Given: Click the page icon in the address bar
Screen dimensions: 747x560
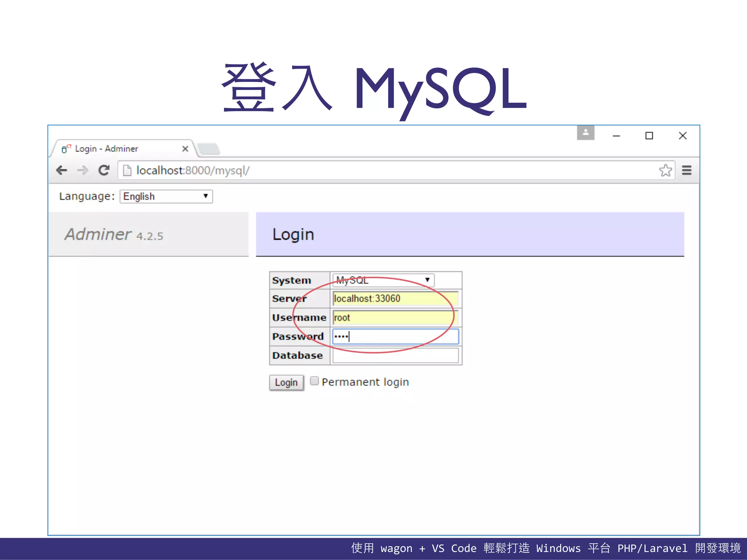Looking at the screenshot, I should [127, 170].
